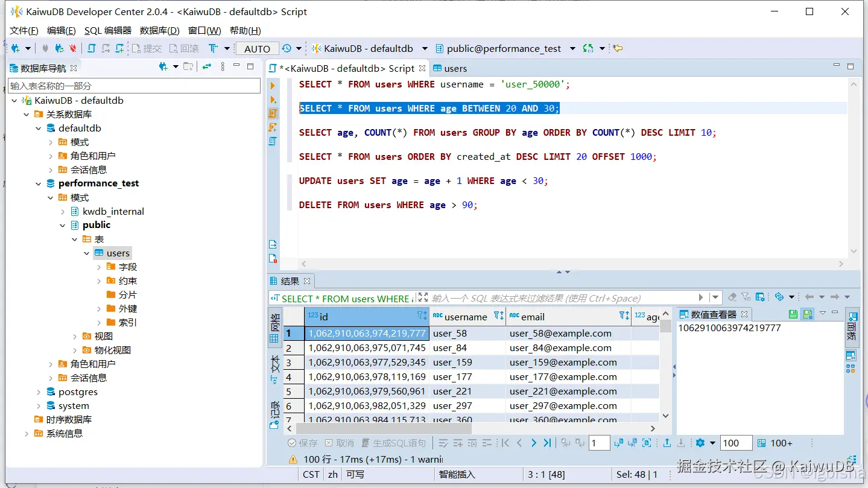Collapse the users table node
Image resolution: width=868 pixels, height=488 pixels.
pyautogui.click(x=87, y=253)
